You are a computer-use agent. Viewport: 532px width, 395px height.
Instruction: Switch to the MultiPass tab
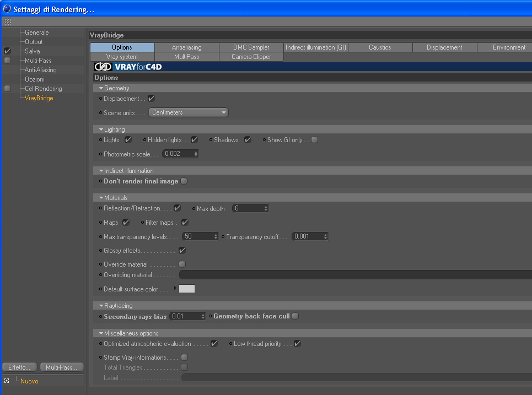[x=186, y=57]
